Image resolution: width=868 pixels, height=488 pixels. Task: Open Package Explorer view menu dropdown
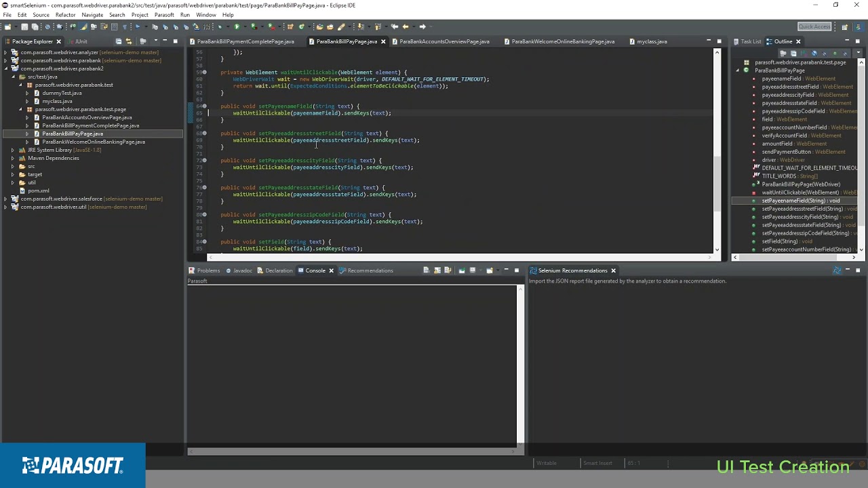click(156, 41)
